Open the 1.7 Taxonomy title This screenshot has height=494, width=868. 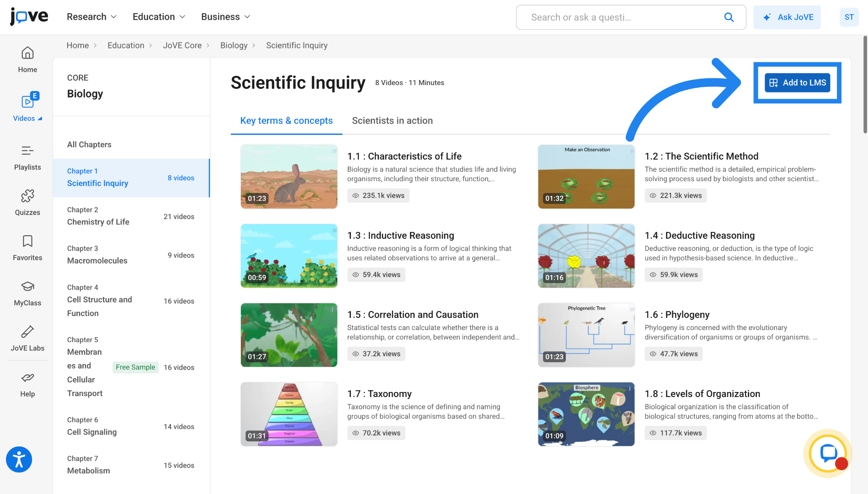[379, 394]
